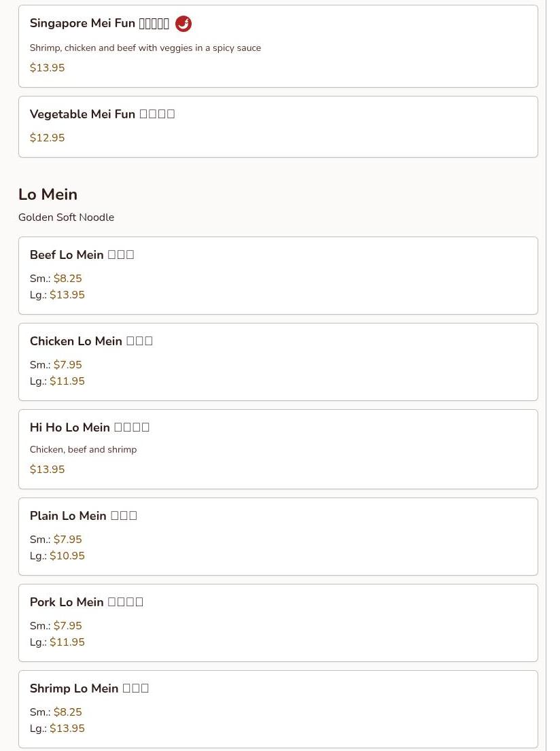Open the Plain Lo Mein item

tap(68, 516)
